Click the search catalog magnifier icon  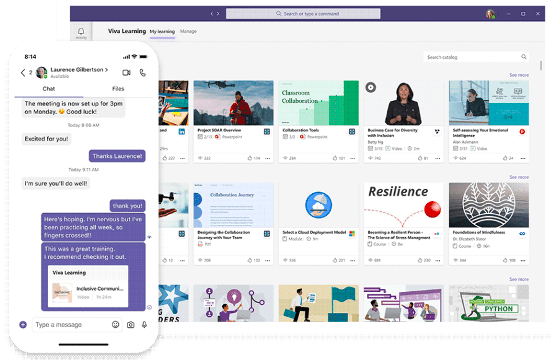click(524, 57)
